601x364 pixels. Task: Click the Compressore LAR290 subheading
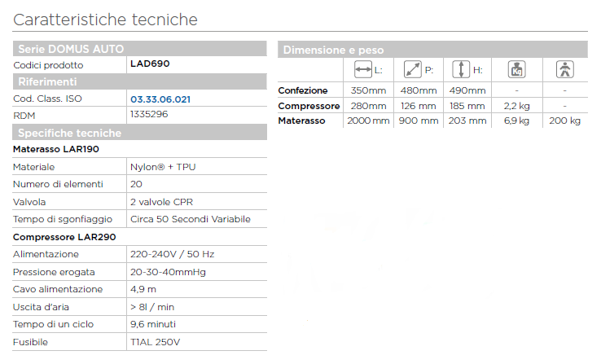click(x=64, y=237)
